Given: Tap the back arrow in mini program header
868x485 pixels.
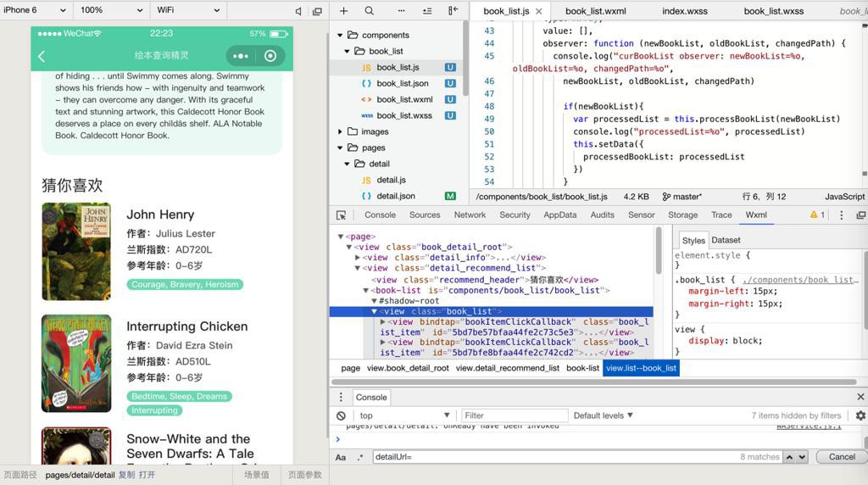Looking at the screenshot, I should (42, 56).
